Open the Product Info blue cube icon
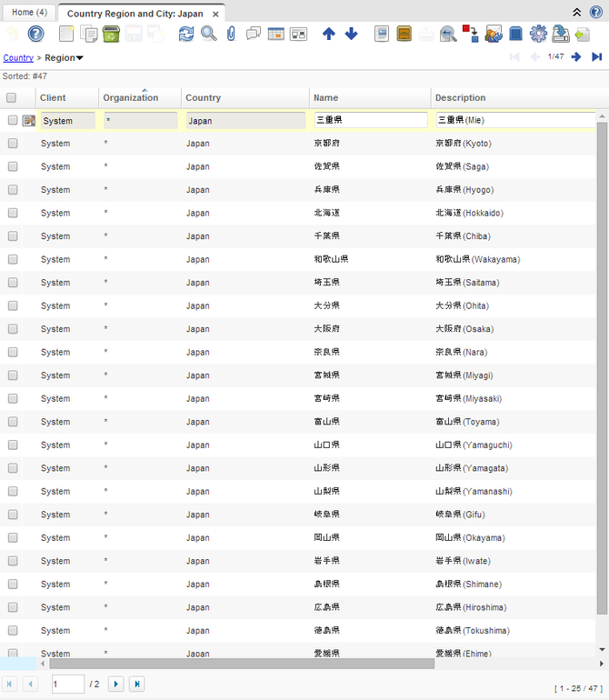This screenshot has height=700, width=609. (x=515, y=34)
